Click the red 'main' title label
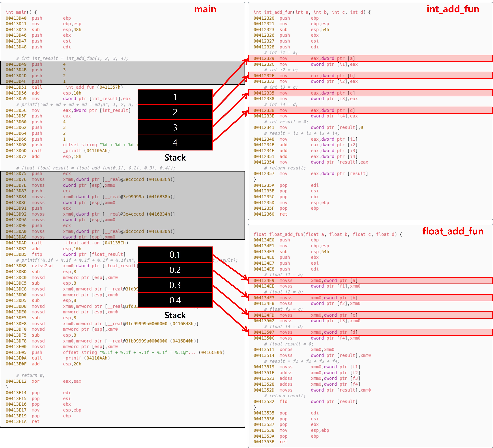Image resolution: width=493 pixels, height=448 pixels. (205, 9)
